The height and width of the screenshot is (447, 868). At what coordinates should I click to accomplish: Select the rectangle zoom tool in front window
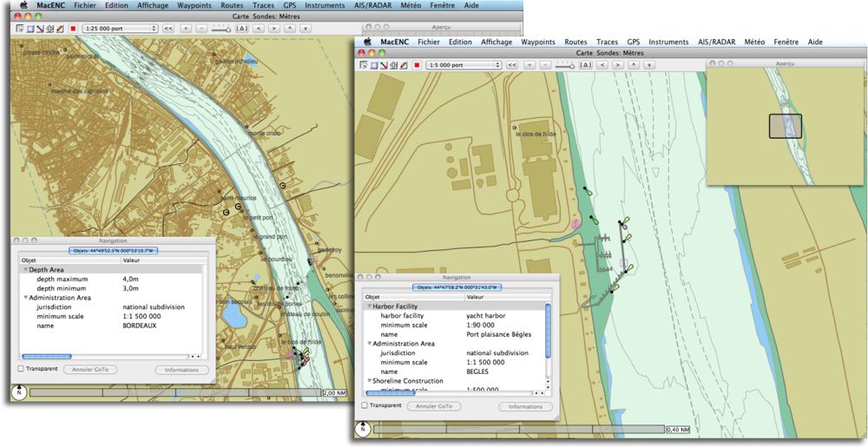(373, 65)
